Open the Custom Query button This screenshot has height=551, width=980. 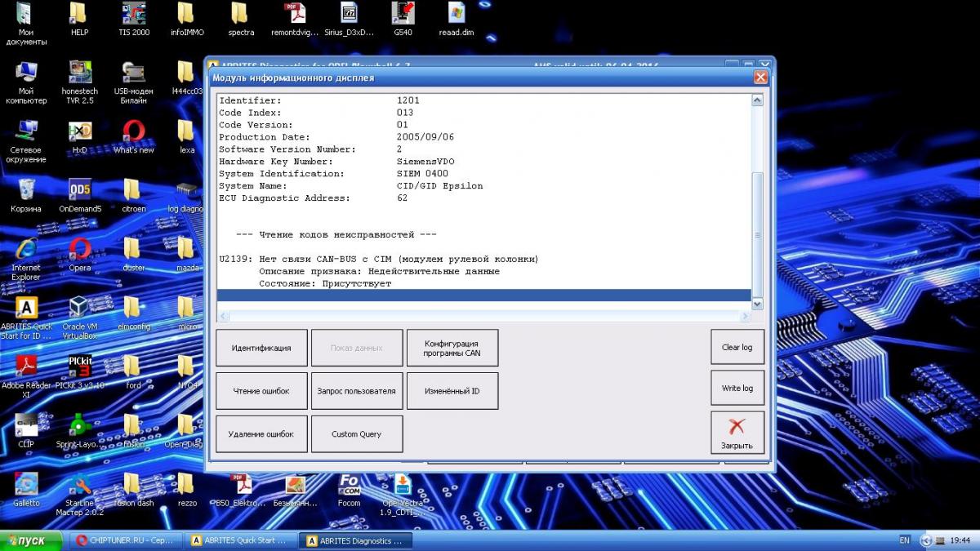click(356, 433)
